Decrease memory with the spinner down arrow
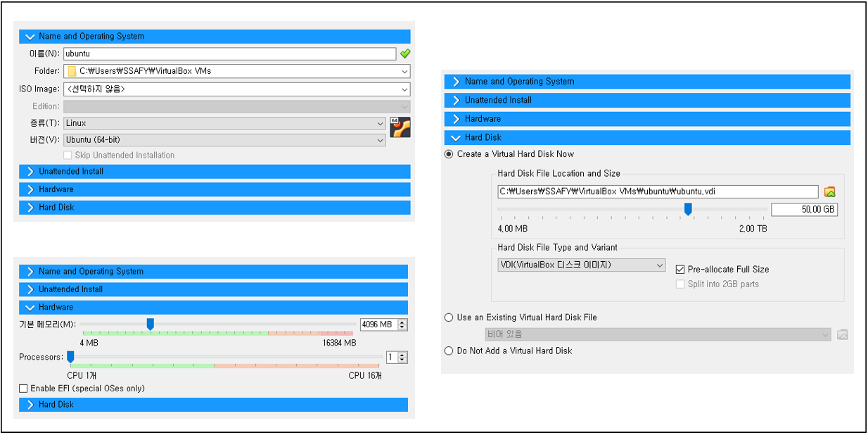 click(x=402, y=327)
